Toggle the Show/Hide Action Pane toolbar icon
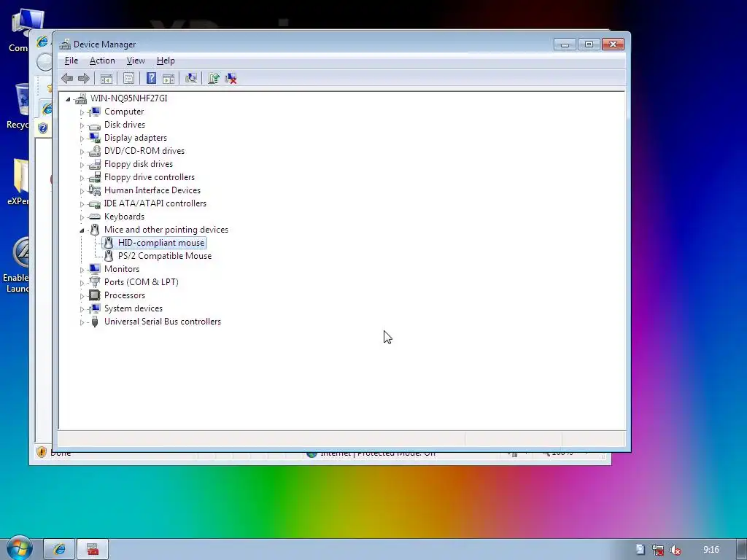Screen dimensions: 747x560 tap(169, 79)
